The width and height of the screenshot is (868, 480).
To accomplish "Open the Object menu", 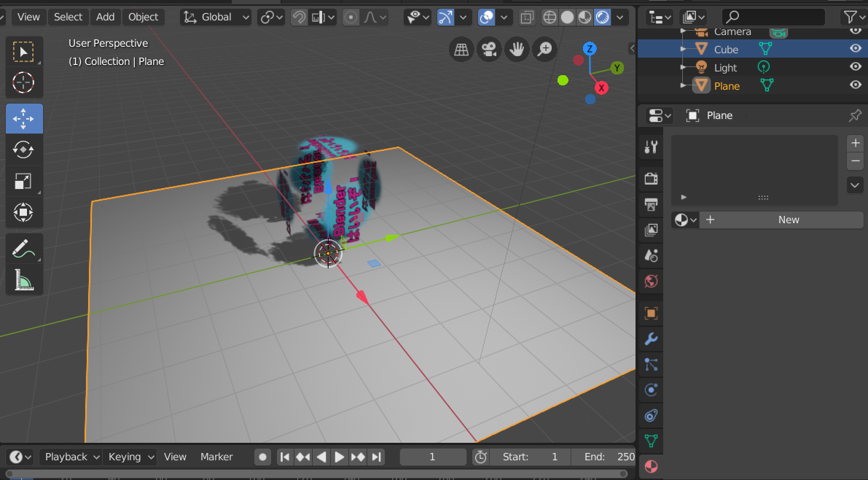I will pyautogui.click(x=144, y=18).
